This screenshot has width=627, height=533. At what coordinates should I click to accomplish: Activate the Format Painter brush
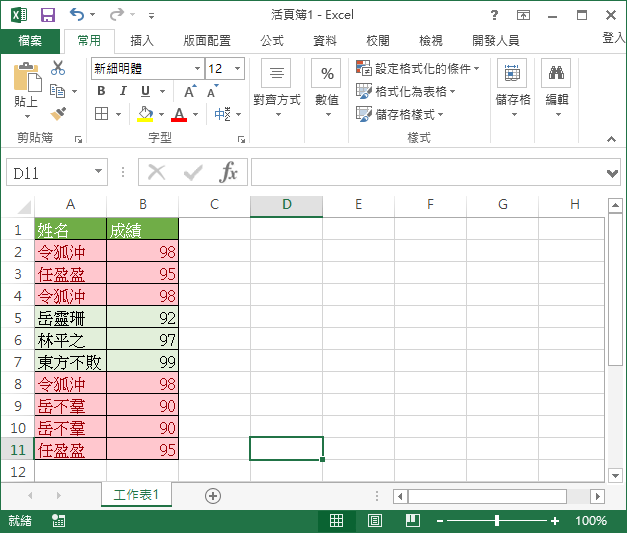58,114
